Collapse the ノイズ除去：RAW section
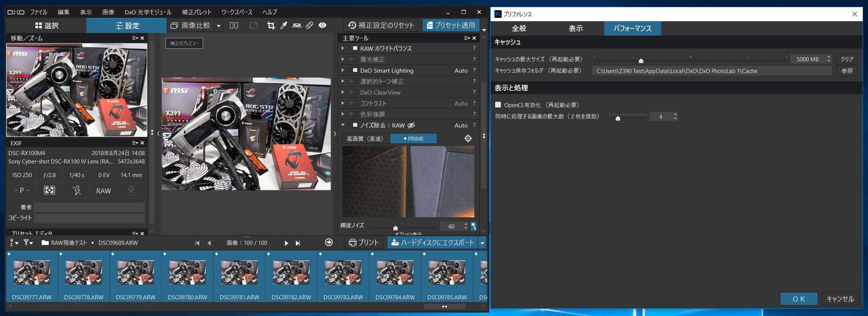This screenshot has height=316, width=868. [343, 125]
